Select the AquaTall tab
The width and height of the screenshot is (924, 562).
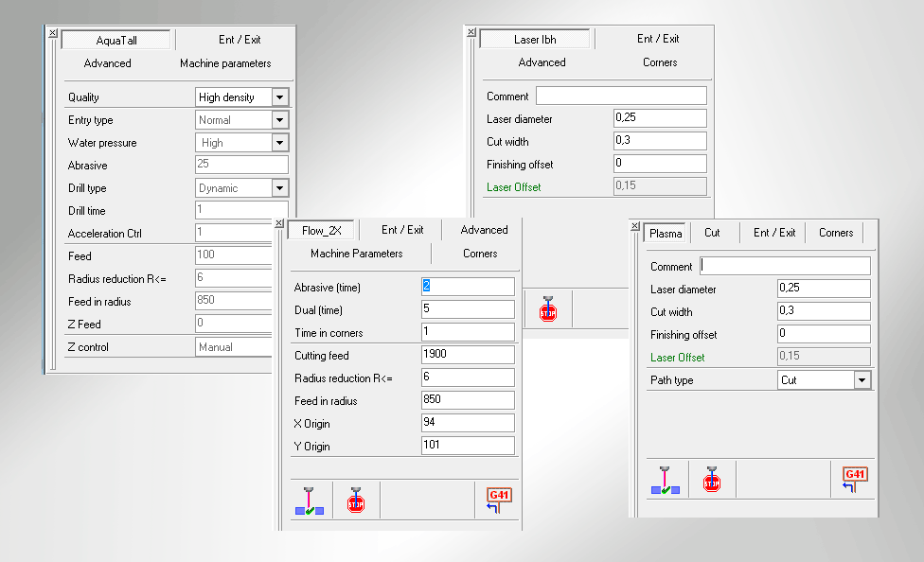(x=116, y=40)
